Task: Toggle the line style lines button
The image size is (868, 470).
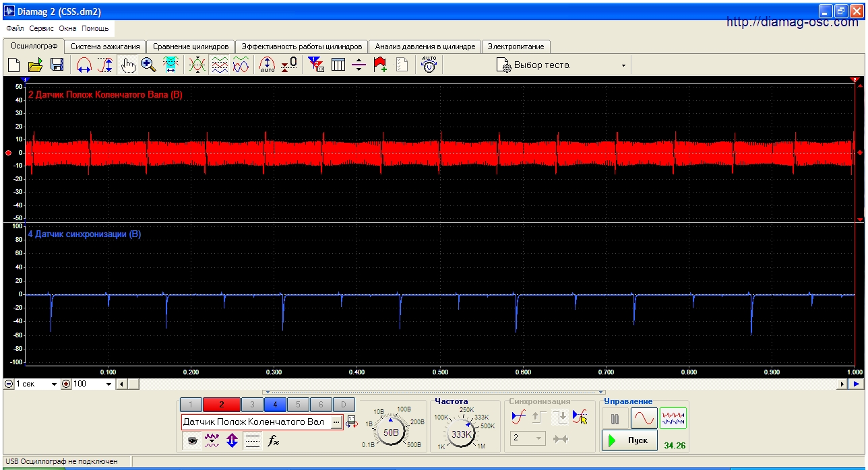Action: [x=253, y=441]
